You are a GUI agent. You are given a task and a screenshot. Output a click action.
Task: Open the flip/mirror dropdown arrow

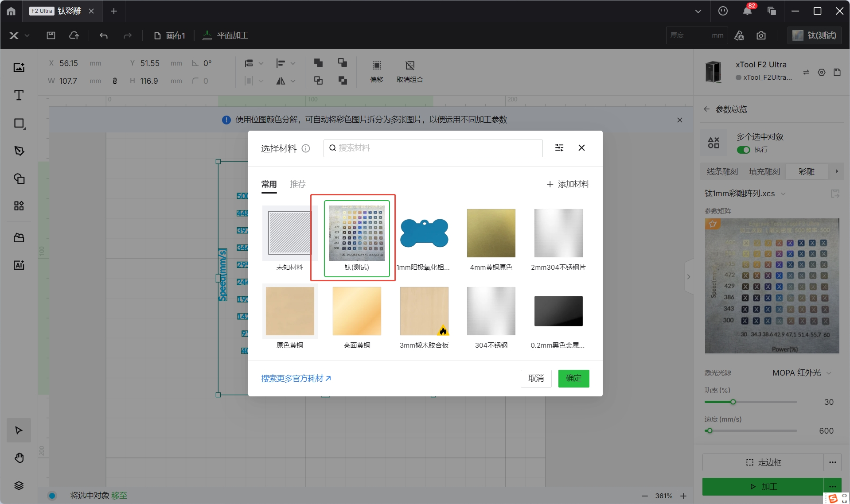tap(293, 81)
